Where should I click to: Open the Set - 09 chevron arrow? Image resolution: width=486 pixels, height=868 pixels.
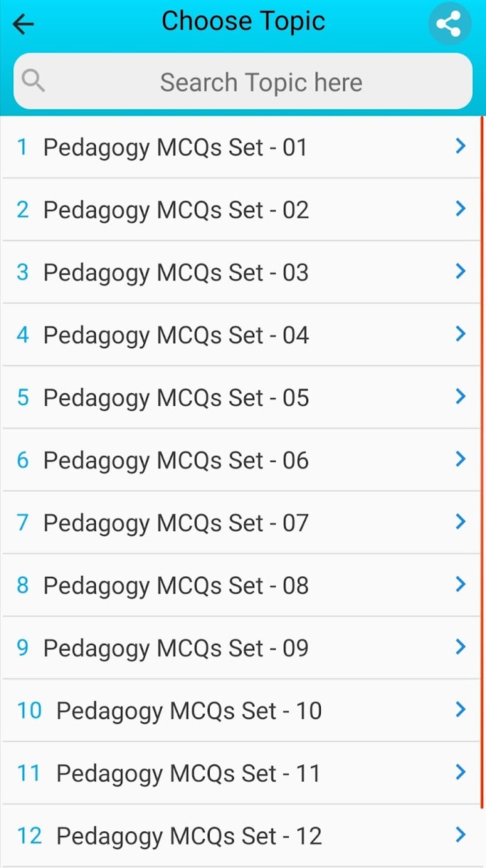[x=460, y=646]
